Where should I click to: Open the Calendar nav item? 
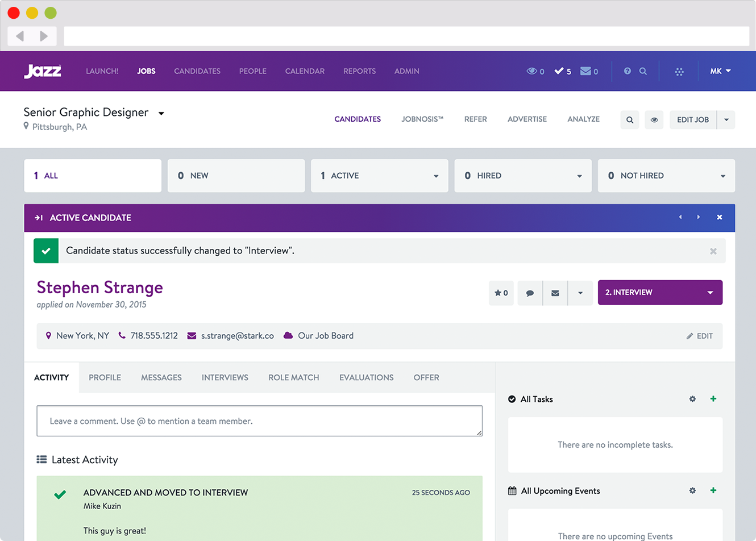point(305,71)
